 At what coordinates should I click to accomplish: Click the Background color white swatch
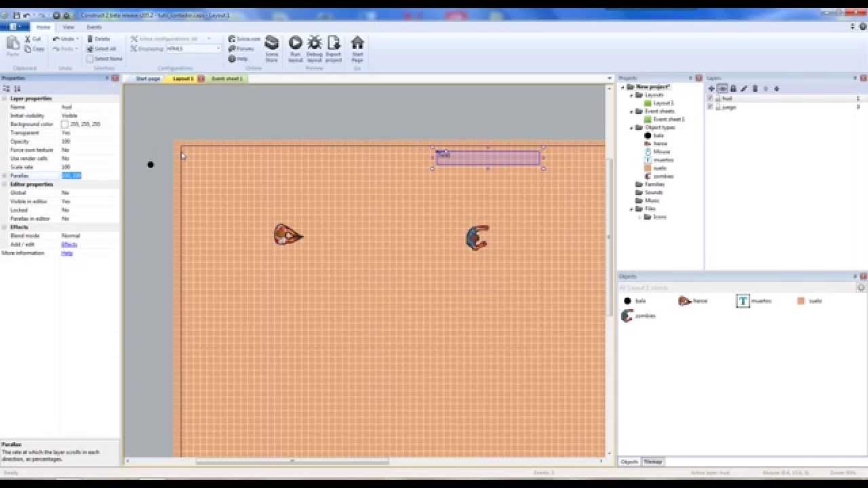coord(65,125)
